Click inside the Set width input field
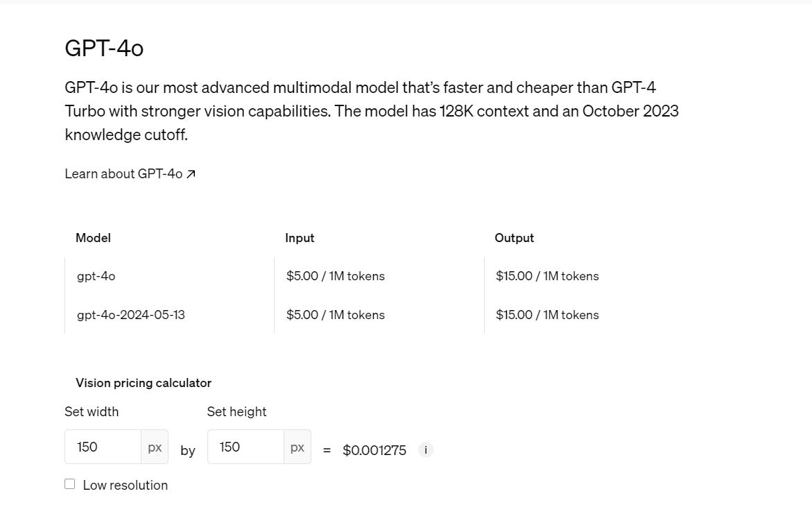 (x=104, y=447)
